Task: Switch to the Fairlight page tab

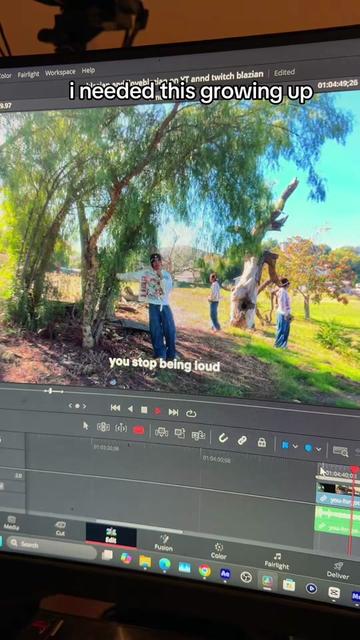Action: [277, 561]
